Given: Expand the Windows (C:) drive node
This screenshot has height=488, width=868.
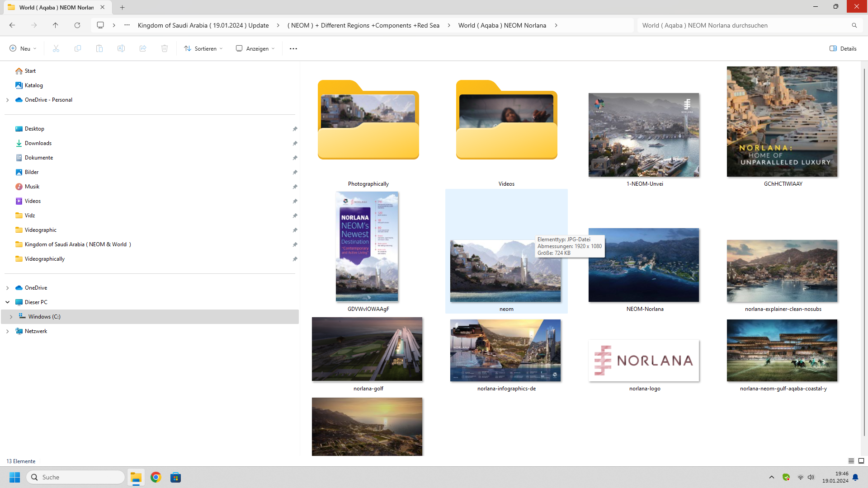Looking at the screenshot, I should point(11,317).
